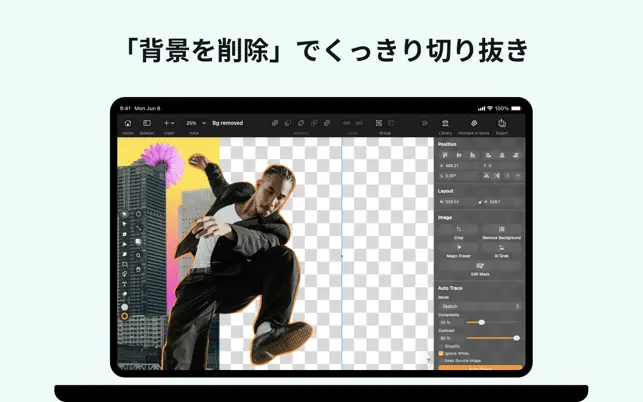The image size is (643, 402).
Task: Tap the Wi-Fi status icon
Action: [490, 108]
